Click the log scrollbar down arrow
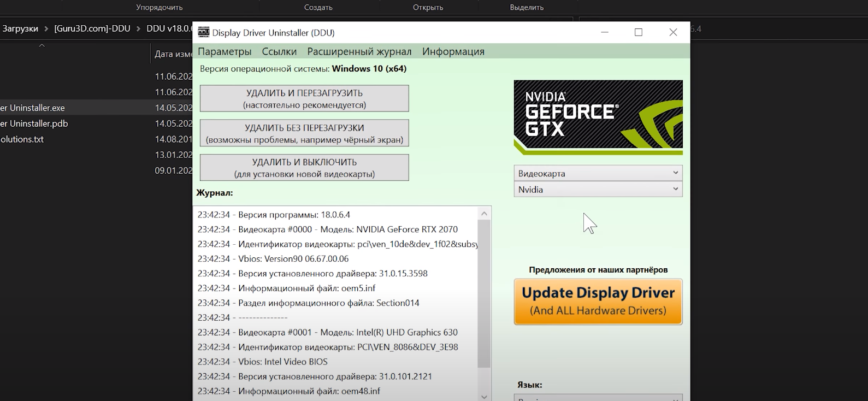 484,396
